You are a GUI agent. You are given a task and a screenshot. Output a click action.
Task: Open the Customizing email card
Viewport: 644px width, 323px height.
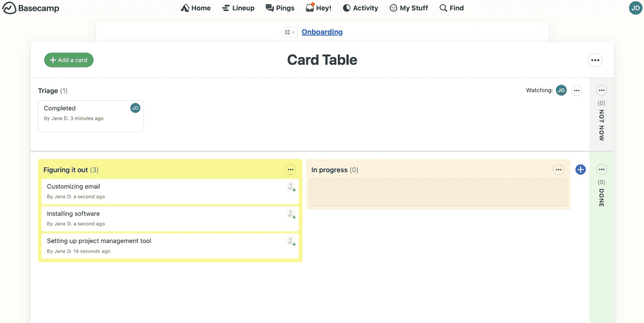click(x=170, y=191)
